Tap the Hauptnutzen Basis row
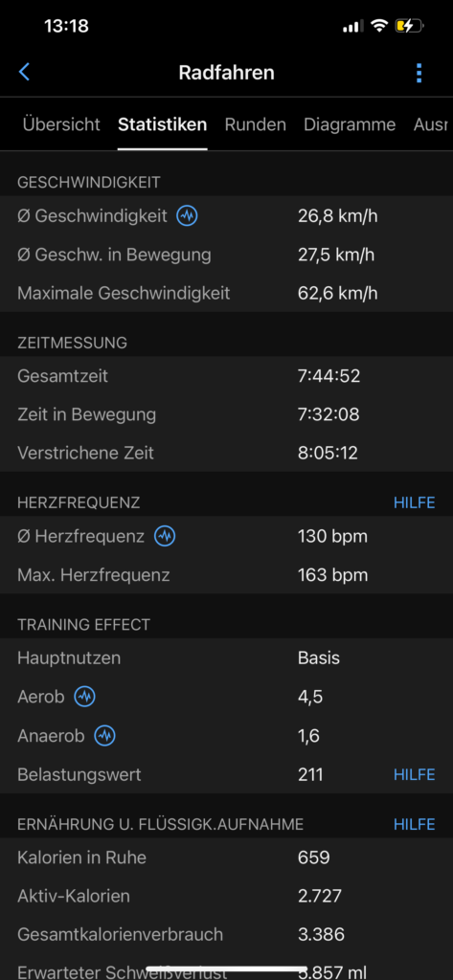The height and width of the screenshot is (980, 453). click(x=226, y=658)
